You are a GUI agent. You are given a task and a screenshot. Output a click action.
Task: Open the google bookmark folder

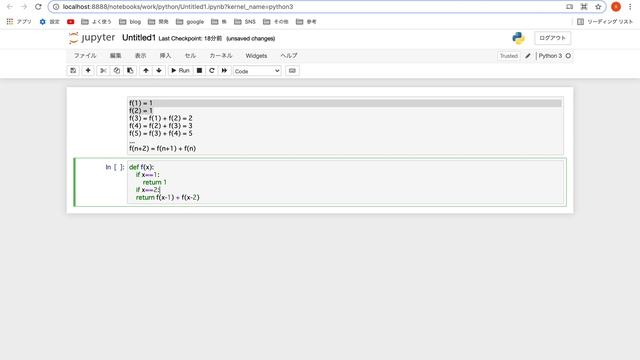tap(190, 22)
